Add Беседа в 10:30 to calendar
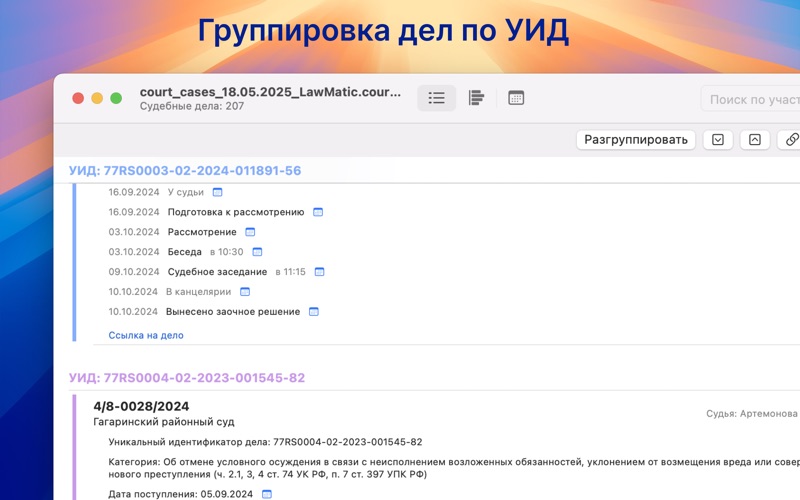This screenshot has height=500, width=800. [257, 252]
